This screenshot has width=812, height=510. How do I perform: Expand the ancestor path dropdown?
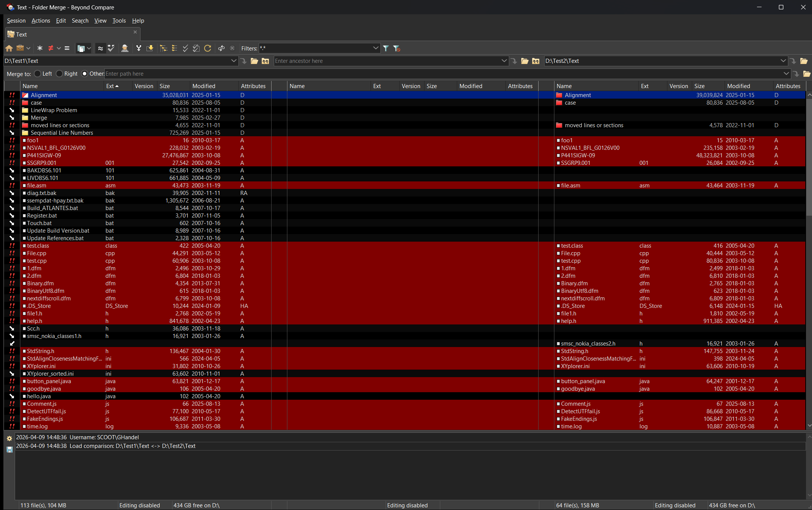click(x=504, y=61)
